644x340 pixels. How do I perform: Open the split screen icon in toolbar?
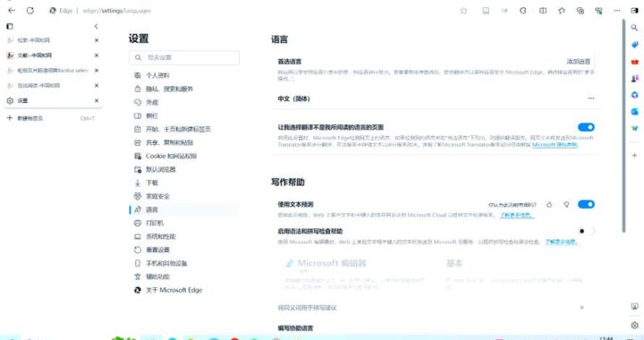(543, 11)
